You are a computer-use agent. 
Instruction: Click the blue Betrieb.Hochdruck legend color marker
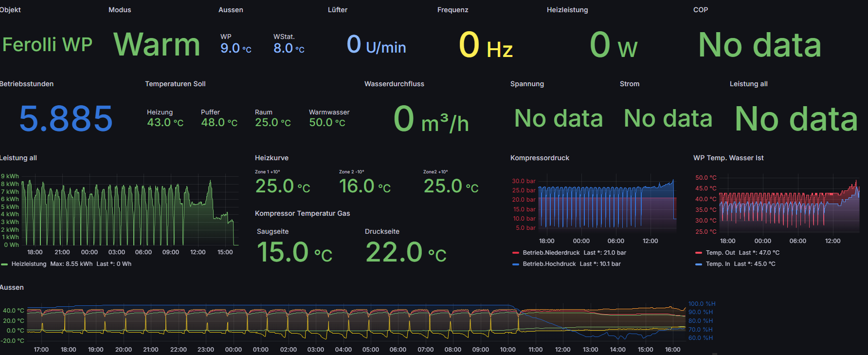pos(516,264)
